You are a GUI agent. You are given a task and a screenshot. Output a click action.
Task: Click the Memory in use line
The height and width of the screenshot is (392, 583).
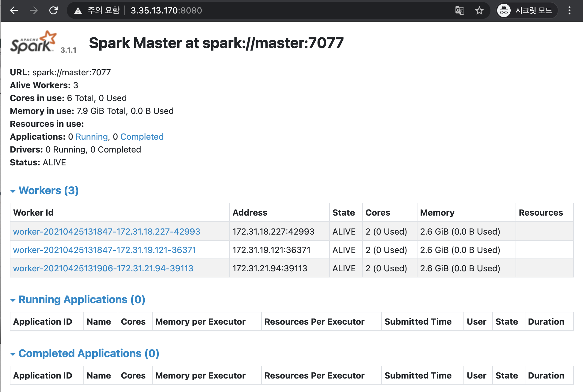coord(92,111)
